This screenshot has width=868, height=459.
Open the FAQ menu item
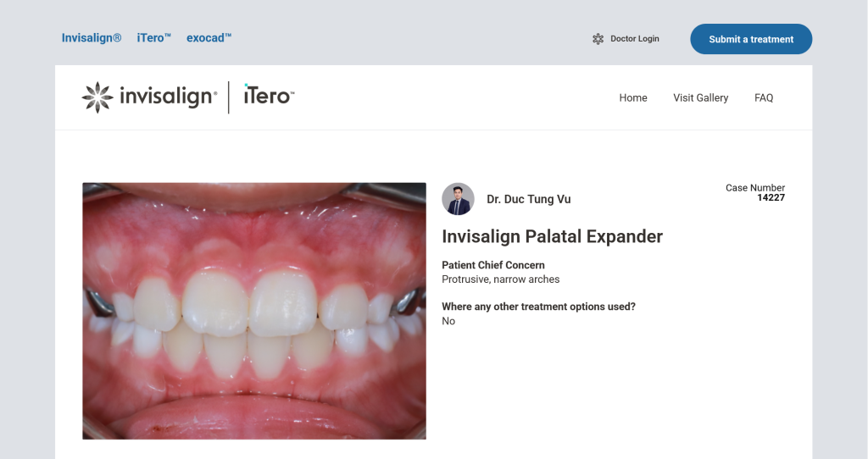pos(764,98)
